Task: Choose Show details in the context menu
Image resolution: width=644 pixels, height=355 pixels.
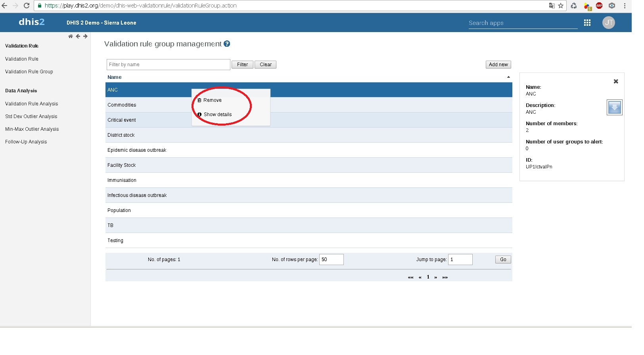Action: click(217, 115)
